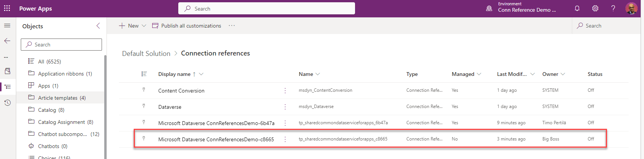Click the back arrow in left rail
Screen dimensions: 644x159
[7, 41]
